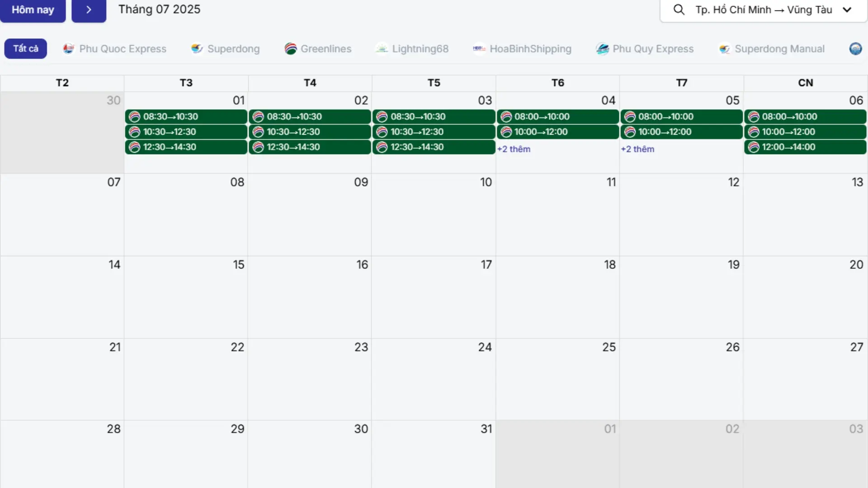
Task: Open the Tp. Hồ Chí Minh → Vũng Tàu route dropdown
Action: [x=763, y=10]
